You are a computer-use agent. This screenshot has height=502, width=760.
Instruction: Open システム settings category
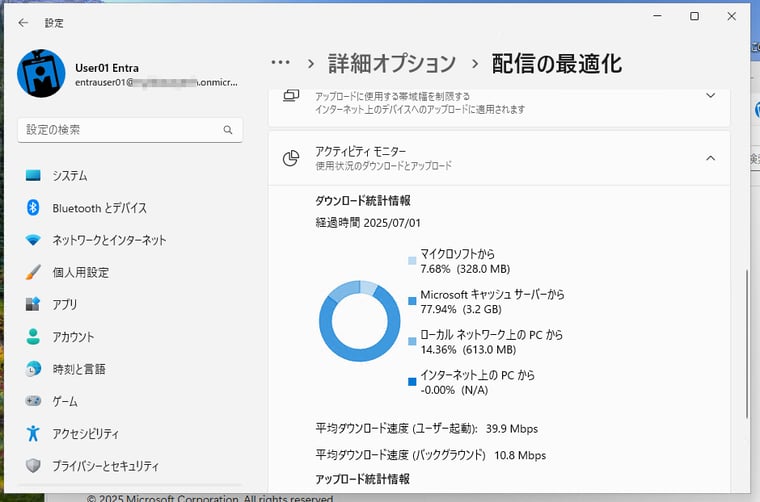pyautogui.click(x=130, y=175)
